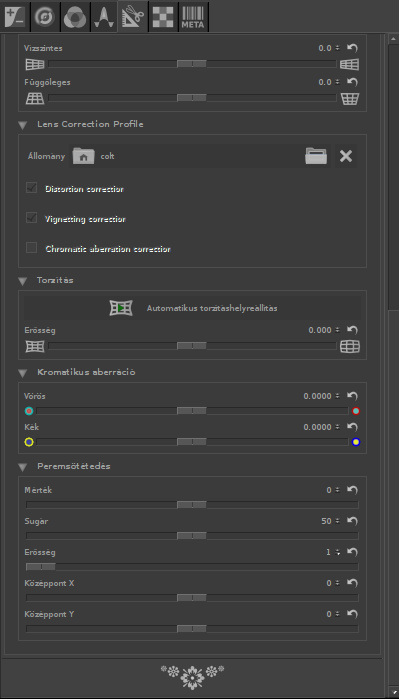Screen dimensions: 399x699
Task: Click Automatikus torzításhelyreállítás button
Action: [x=193, y=308]
